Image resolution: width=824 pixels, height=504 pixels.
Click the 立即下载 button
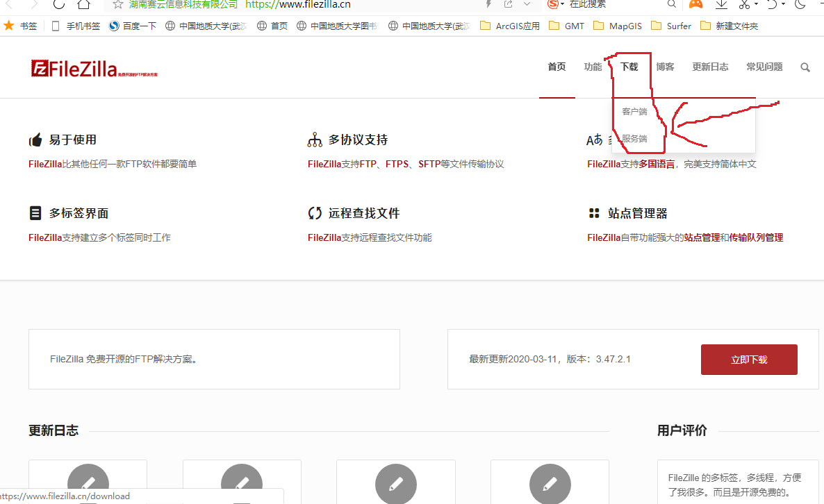(749, 359)
